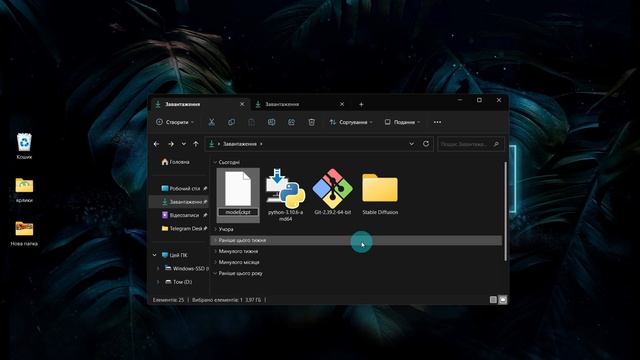This screenshot has width=640, height=360.
Task: Open the Подання view dropdown
Action: pyautogui.click(x=402, y=122)
